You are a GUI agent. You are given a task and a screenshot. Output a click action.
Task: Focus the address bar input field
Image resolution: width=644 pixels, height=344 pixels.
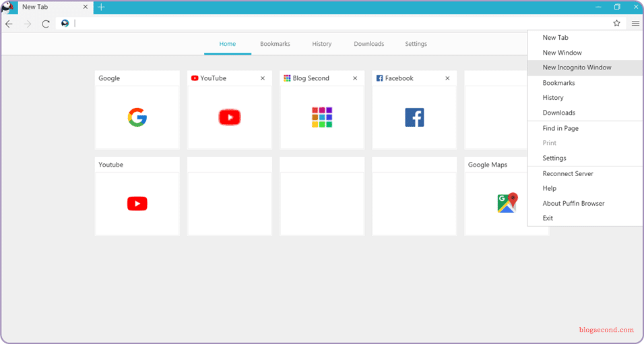pyautogui.click(x=341, y=24)
